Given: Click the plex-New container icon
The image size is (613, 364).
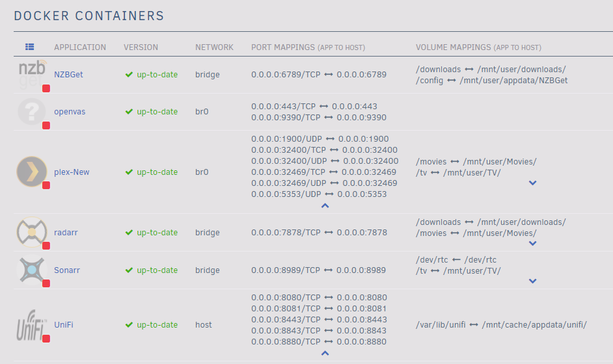Looking at the screenshot, I should (32, 172).
